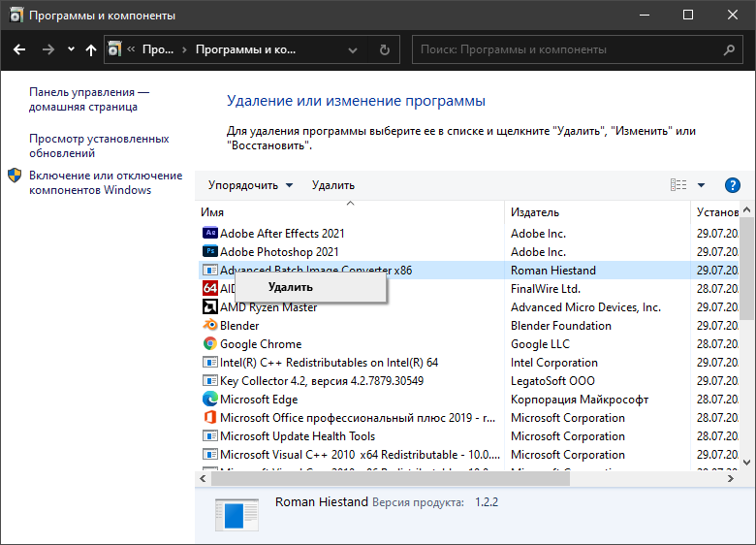The width and height of the screenshot is (756, 545).
Task: Go forward with the right arrow
Action: [x=47, y=49]
